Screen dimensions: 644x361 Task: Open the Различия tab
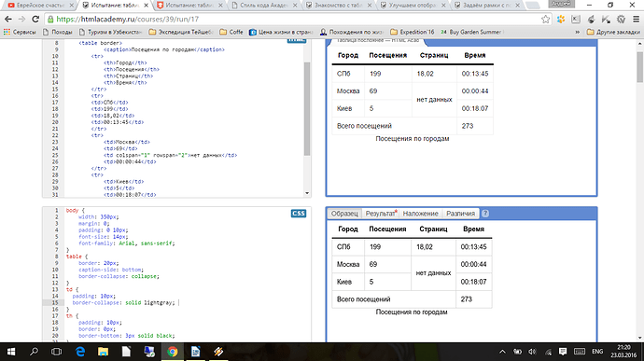coord(460,214)
